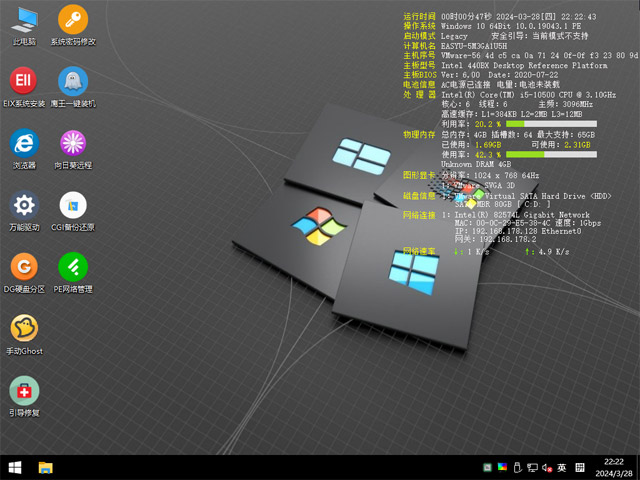Open the on-screen keyboard tray icon

[x=580, y=467]
